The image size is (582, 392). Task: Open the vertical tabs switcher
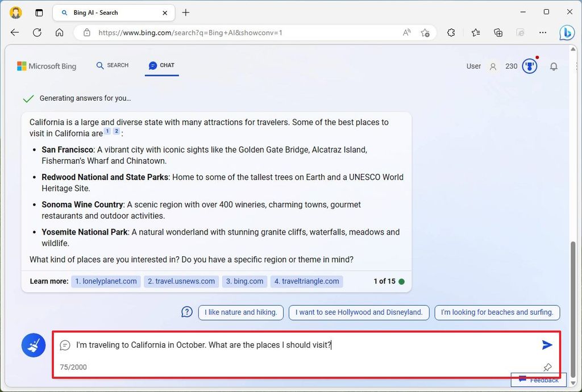point(39,12)
